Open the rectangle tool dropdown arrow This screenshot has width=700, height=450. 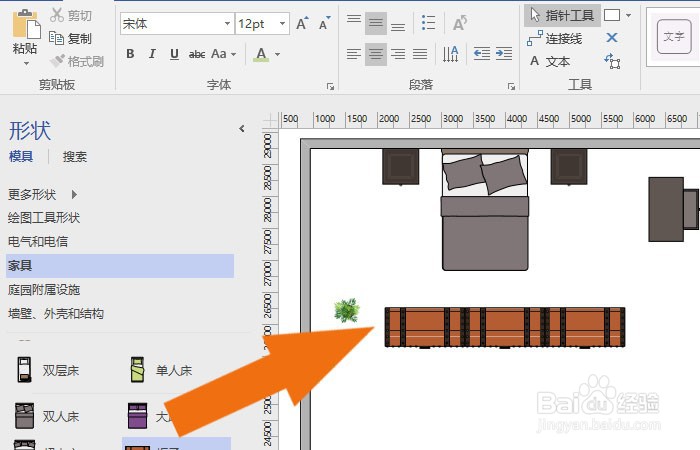(x=629, y=15)
